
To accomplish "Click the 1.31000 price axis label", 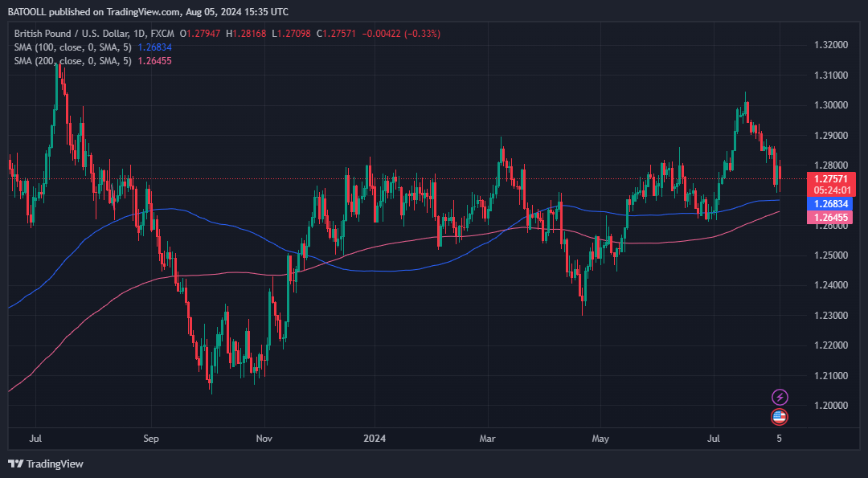I will [x=831, y=76].
